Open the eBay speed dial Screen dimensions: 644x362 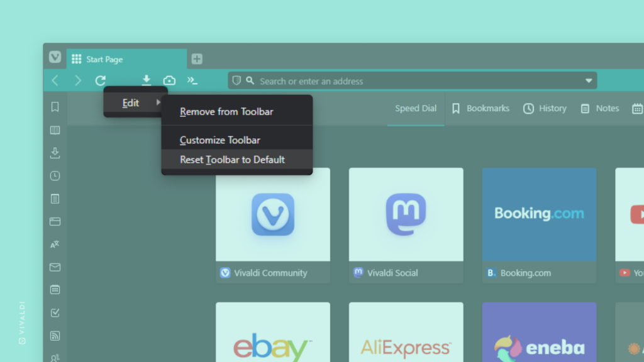pos(273,332)
